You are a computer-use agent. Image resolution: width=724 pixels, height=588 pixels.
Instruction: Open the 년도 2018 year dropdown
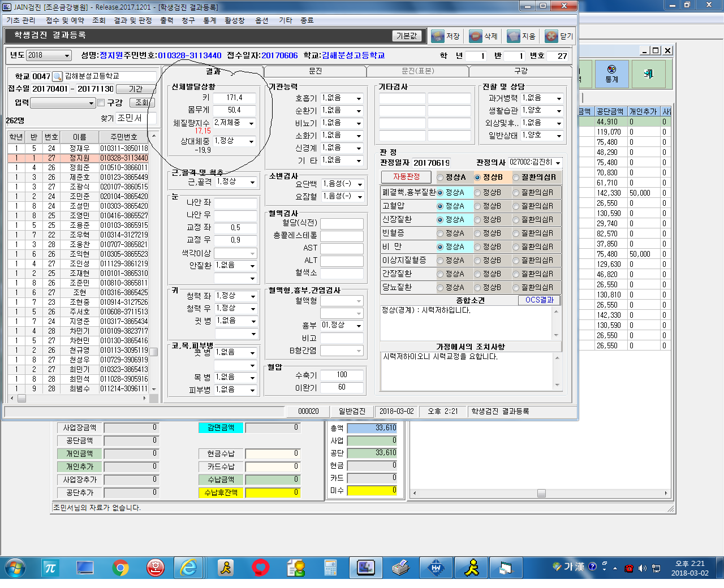[48, 55]
